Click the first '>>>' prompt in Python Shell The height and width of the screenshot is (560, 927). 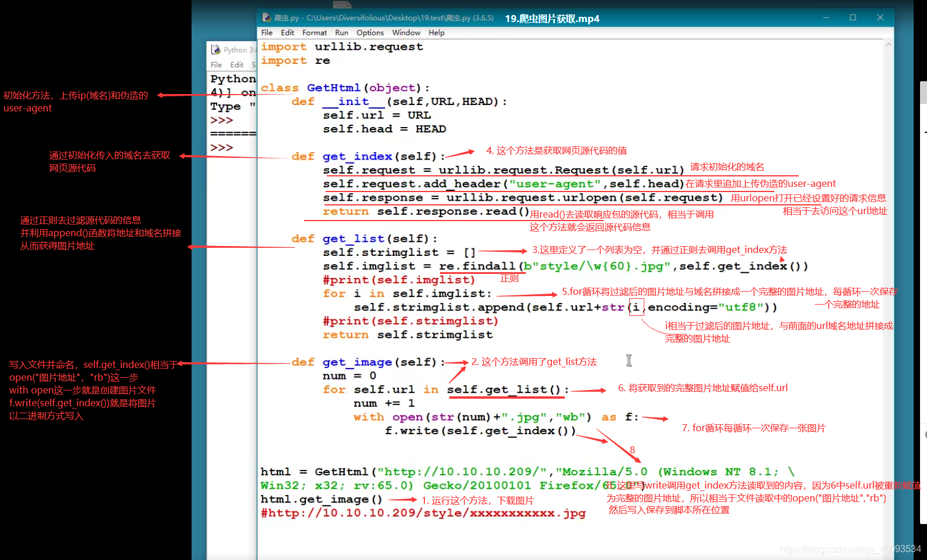(x=222, y=120)
